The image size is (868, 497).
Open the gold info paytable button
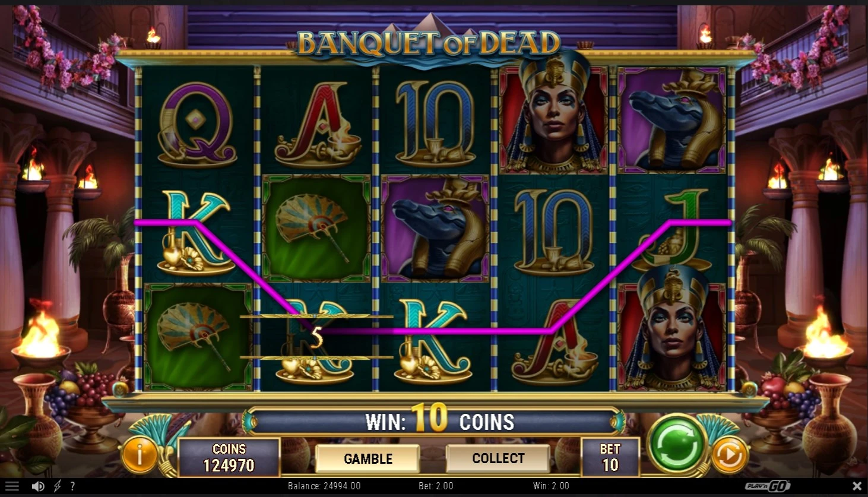(x=140, y=455)
